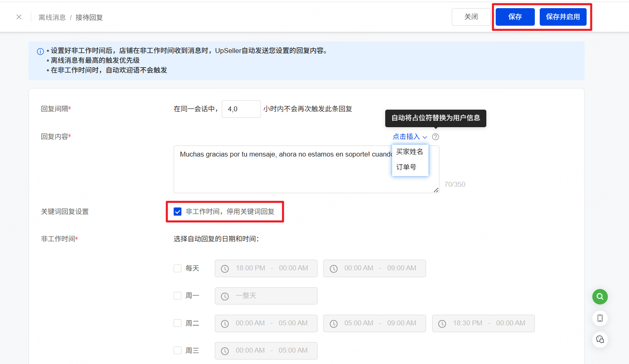Tick the 周二 checkbox

point(178,323)
